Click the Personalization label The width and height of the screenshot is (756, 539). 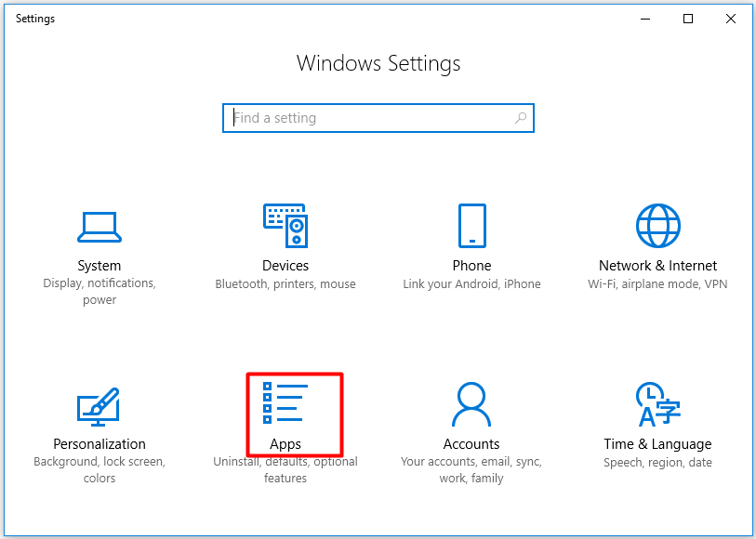(x=99, y=443)
